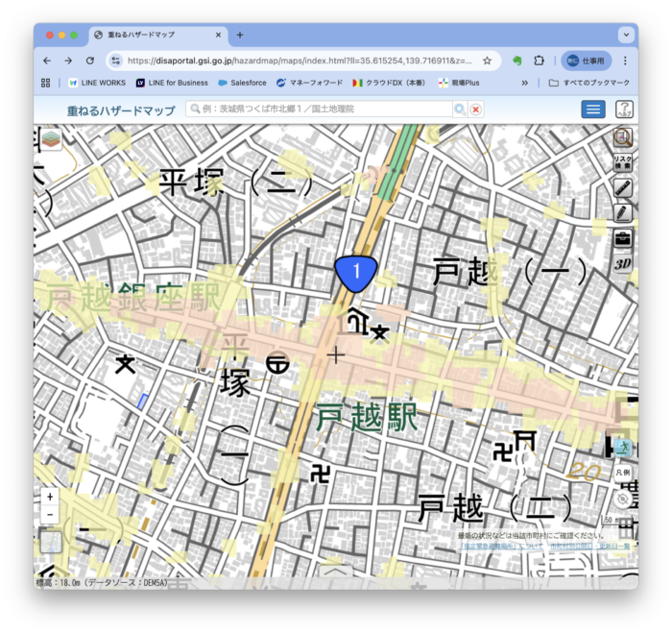Select the pencil drawing tool
This screenshot has height=634, width=672.
click(x=622, y=212)
